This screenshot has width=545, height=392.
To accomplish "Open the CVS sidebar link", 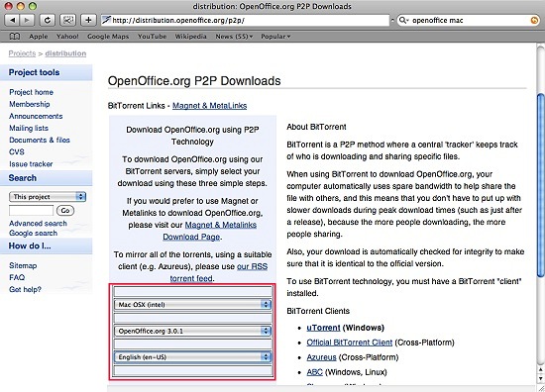I will tap(17, 151).
